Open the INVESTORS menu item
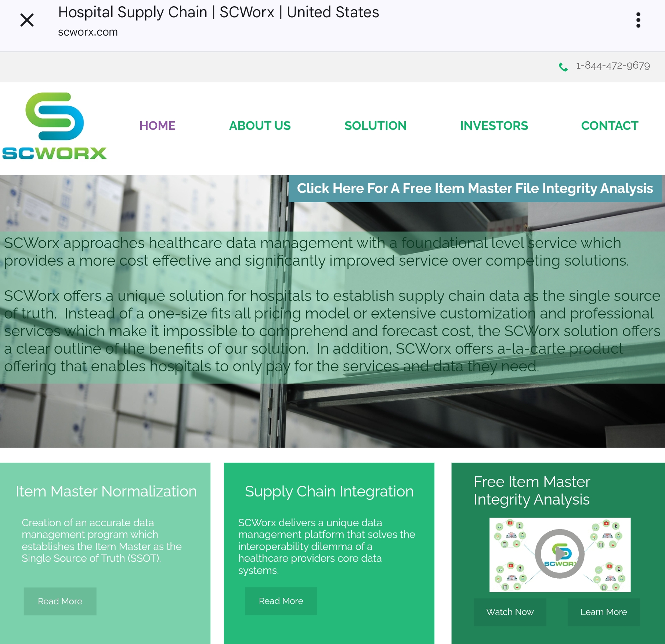The height and width of the screenshot is (644, 665). coord(494,125)
